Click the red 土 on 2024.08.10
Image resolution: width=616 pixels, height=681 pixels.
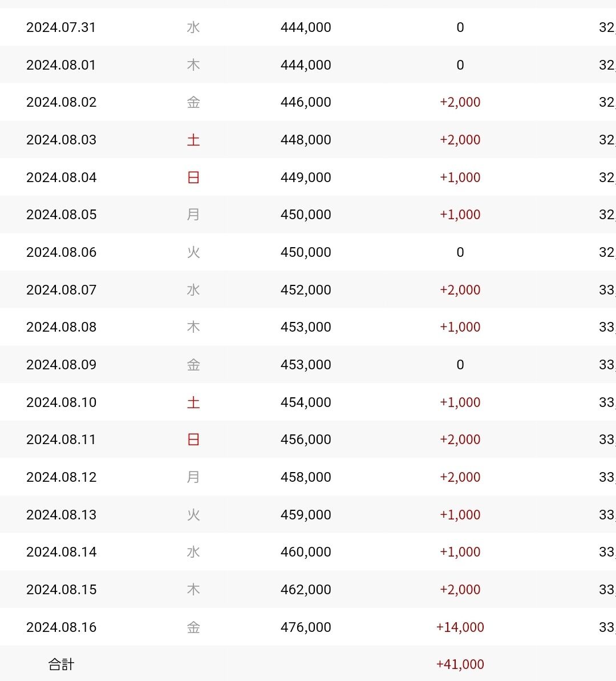tap(193, 402)
